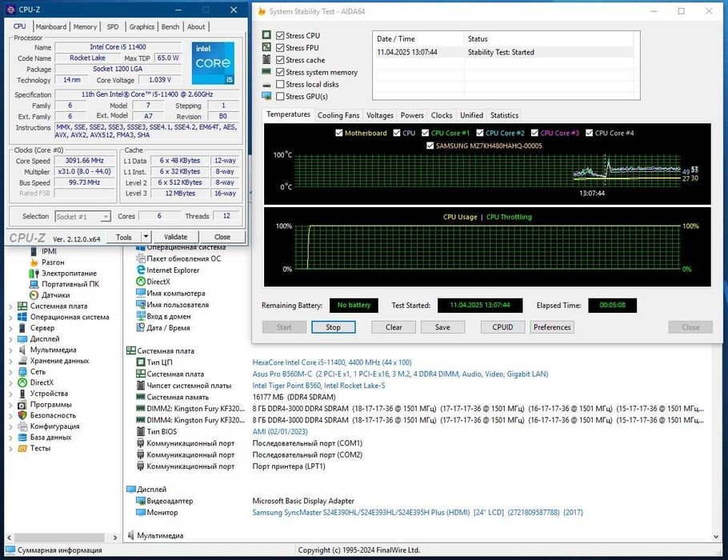Switch to the Memory tab in CPU-Z
This screenshot has width=728, height=560.
[x=85, y=27]
